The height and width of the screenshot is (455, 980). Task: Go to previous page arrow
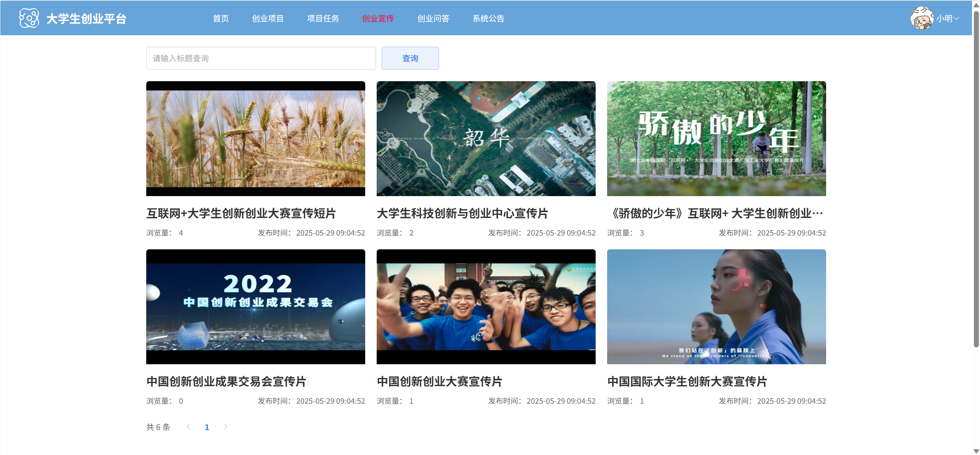tap(188, 427)
